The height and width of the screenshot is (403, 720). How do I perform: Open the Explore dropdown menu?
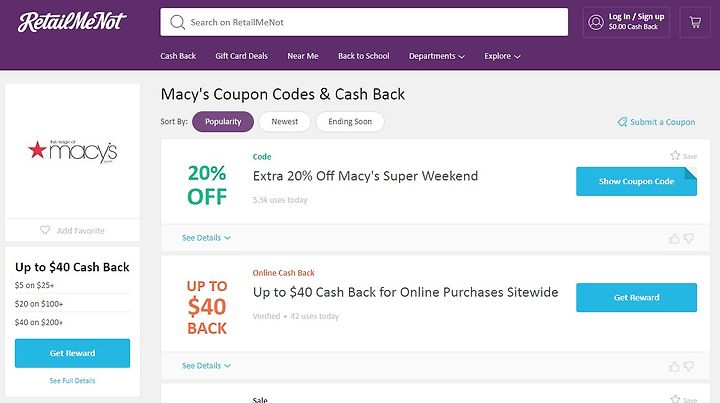click(502, 56)
